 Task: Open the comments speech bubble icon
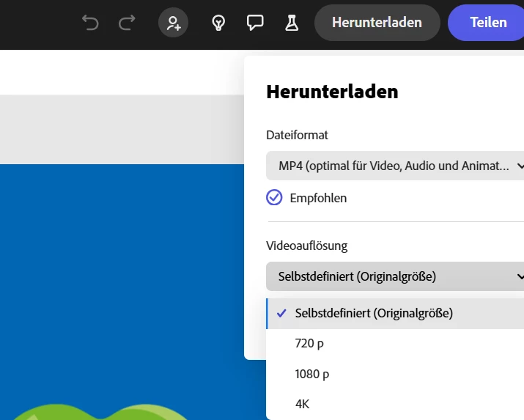tap(255, 23)
